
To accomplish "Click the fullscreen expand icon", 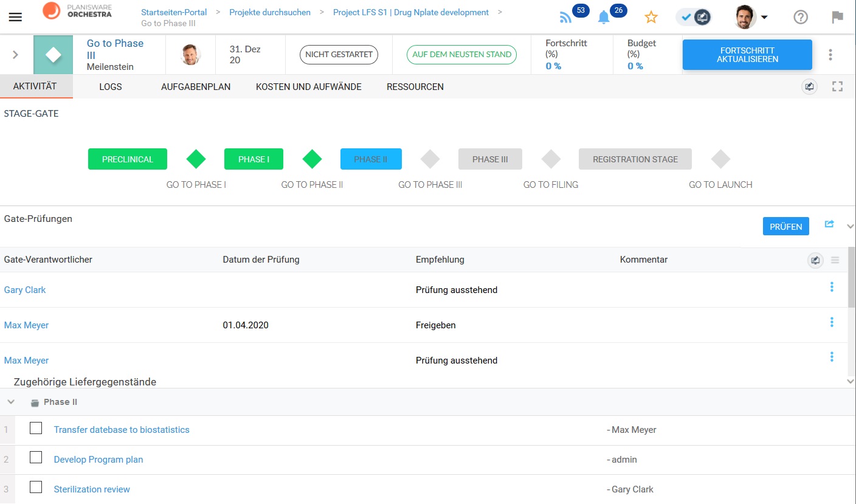I will (x=837, y=87).
